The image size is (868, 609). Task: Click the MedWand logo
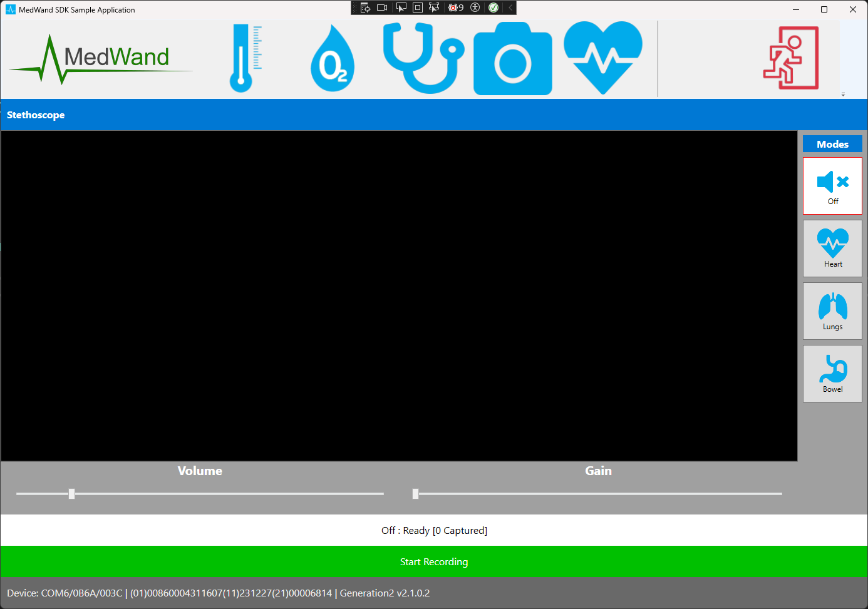(100, 59)
